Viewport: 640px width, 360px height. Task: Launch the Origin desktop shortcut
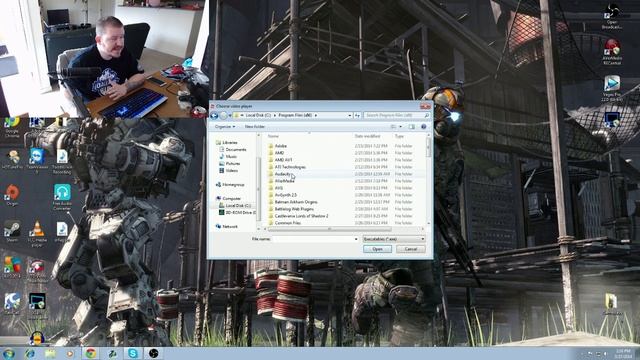(x=12, y=195)
